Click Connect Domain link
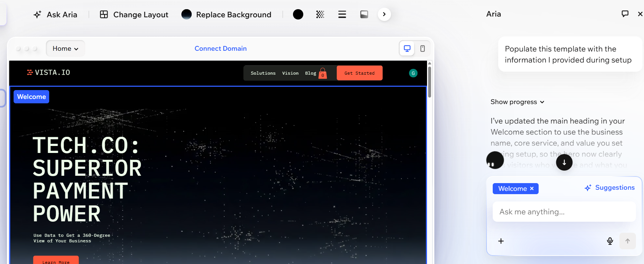 click(221, 49)
